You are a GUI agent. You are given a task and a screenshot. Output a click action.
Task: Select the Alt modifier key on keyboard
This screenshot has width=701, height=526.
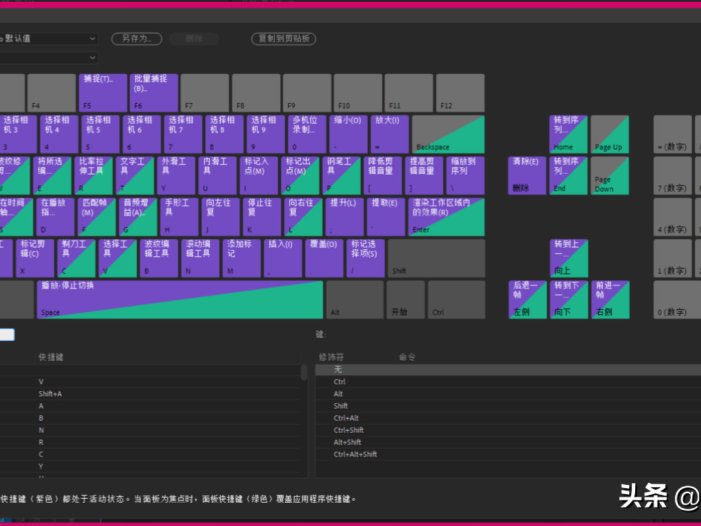pos(354,299)
